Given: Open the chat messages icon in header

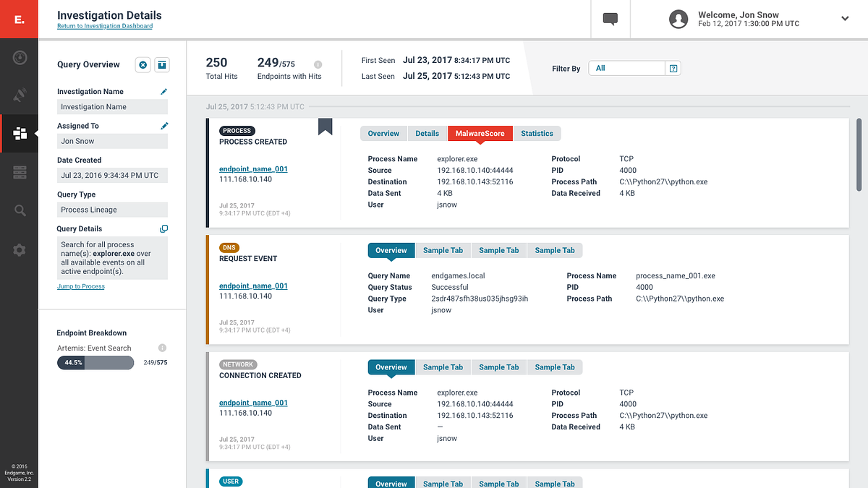Looking at the screenshot, I should 610,20.
